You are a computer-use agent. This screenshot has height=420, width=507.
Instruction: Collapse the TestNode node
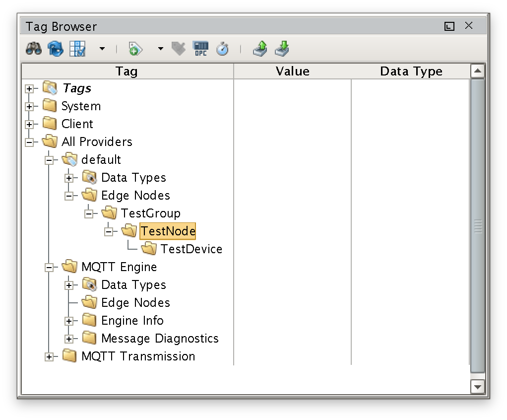108,231
